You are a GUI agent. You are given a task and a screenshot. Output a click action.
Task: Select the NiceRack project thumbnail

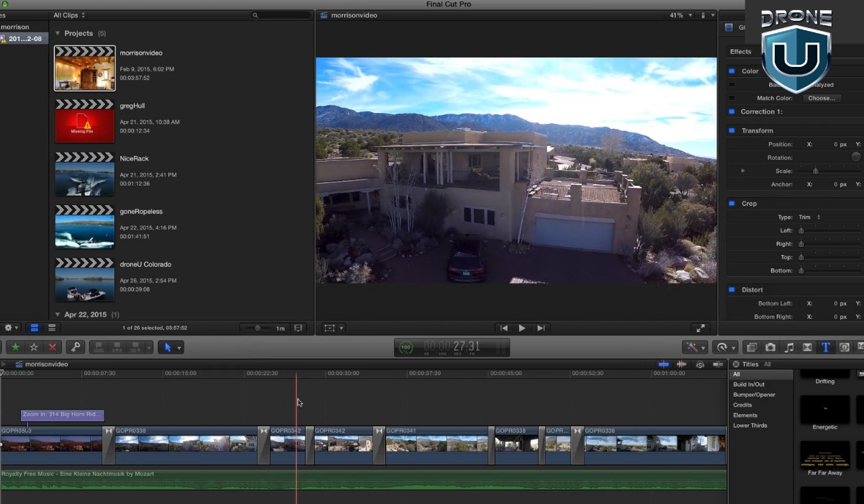click(x=85, y=174)
